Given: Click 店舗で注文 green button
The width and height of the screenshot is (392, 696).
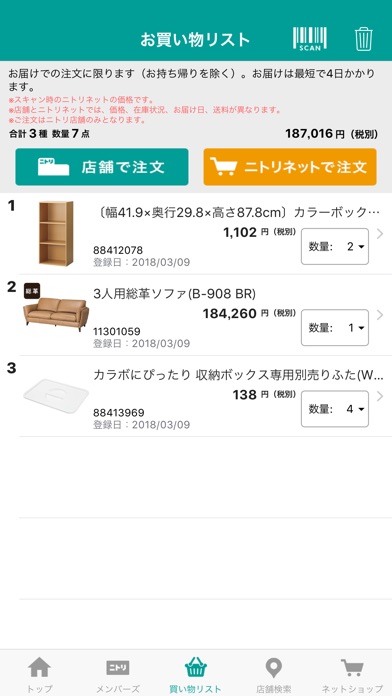Looking at the screenshot, I should point(102,167).
